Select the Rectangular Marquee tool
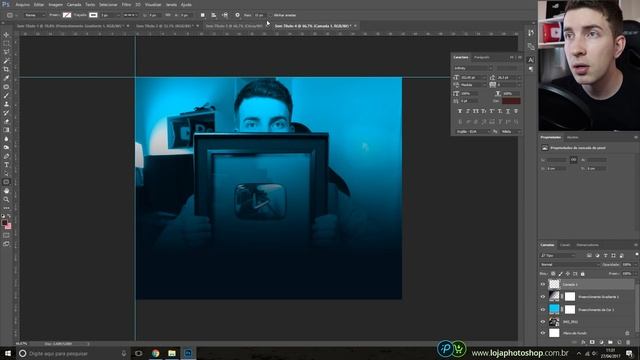 6,44
